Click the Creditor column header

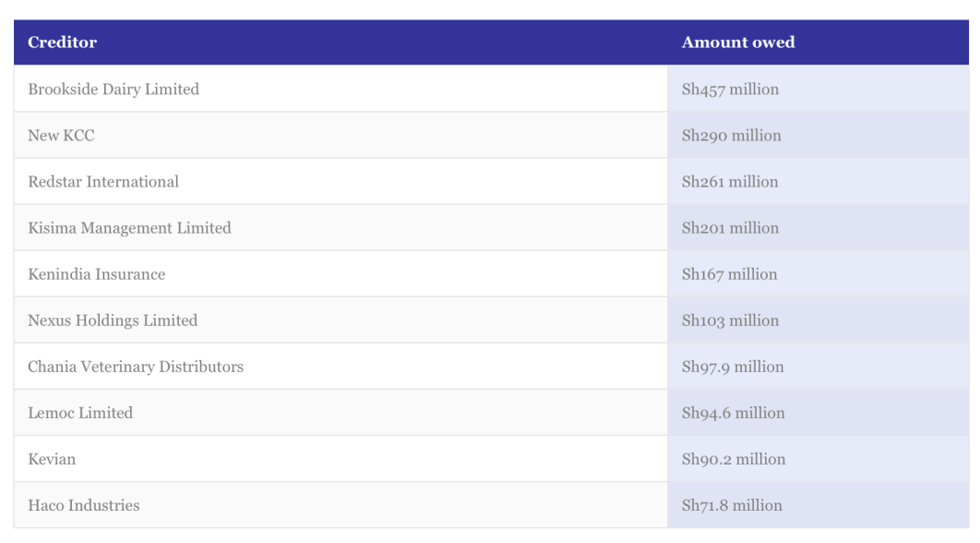(341, 42)
